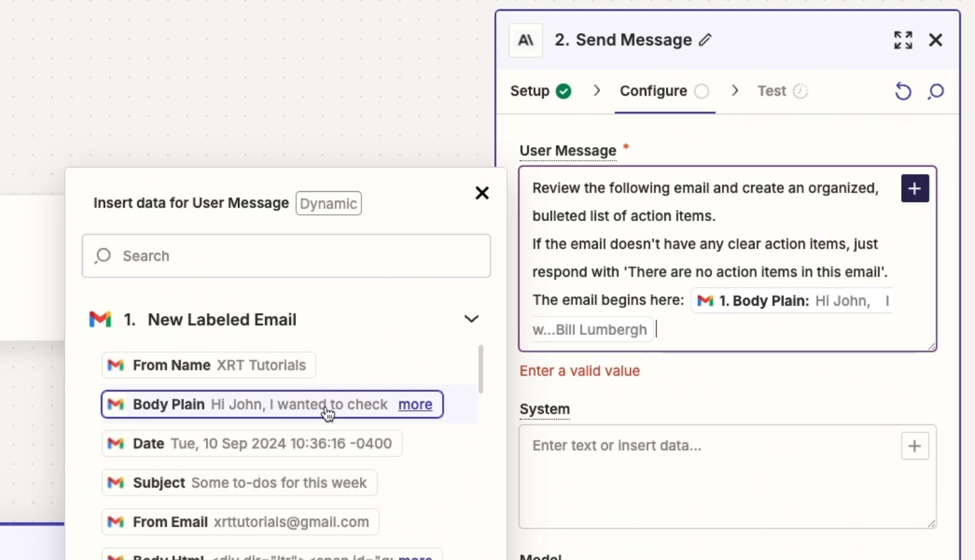Screen dimensions: 975x560
Task: Click the Dynamic badge
Action: [328, 203]
